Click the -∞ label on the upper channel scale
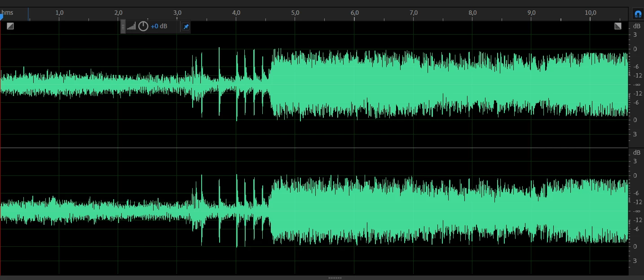Screen dimensions: 644x280 pos(636,84)
